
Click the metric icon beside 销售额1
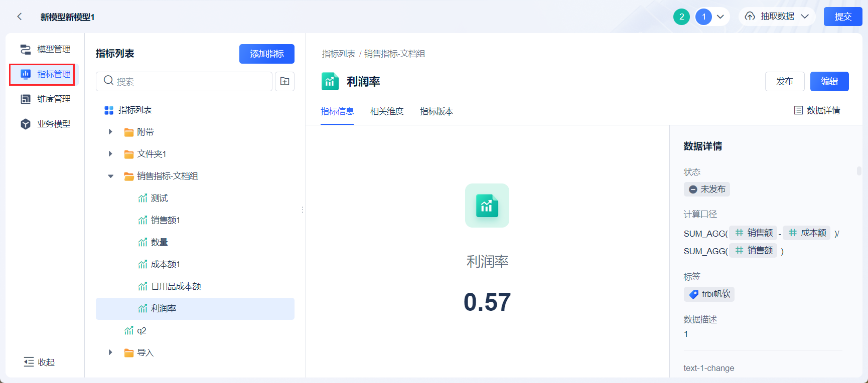pos(143,220)
